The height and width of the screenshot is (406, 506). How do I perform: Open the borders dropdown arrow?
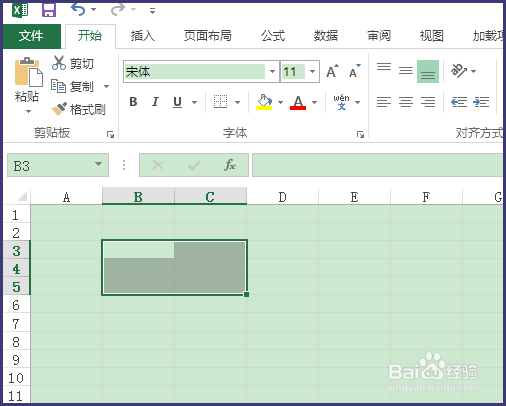237,102
